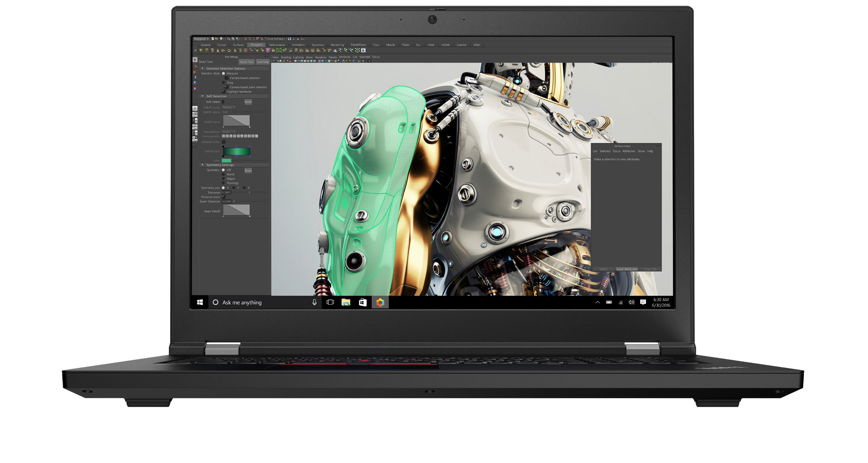This screenshot has height=463, width=868.
Task: Click the open scene folder icon
Action: [217, 39]
